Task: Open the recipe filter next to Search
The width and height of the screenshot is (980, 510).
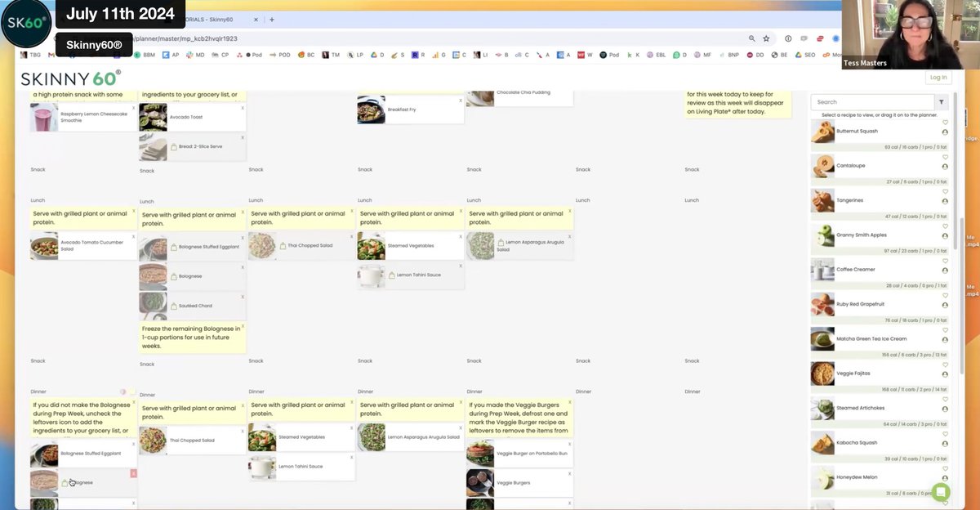Action: 942,102
